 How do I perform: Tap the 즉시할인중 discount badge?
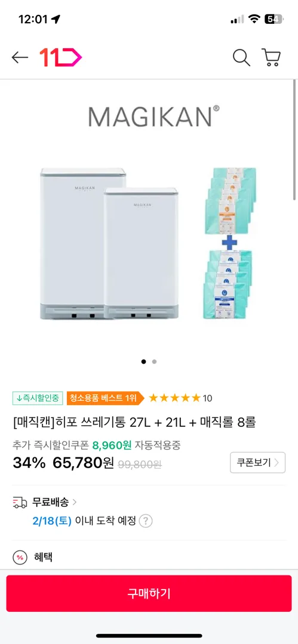[x=38, y=398]
